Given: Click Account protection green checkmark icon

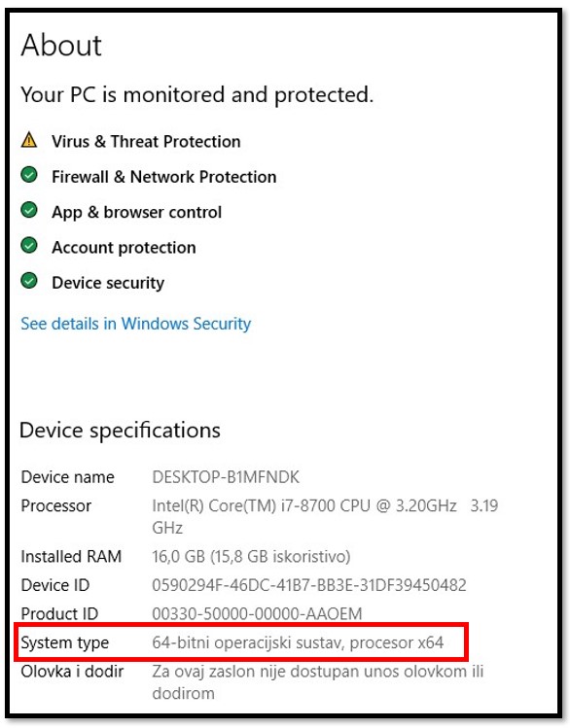Looking at the screenshot, I should pyautogui.click(x=29, y=246).
